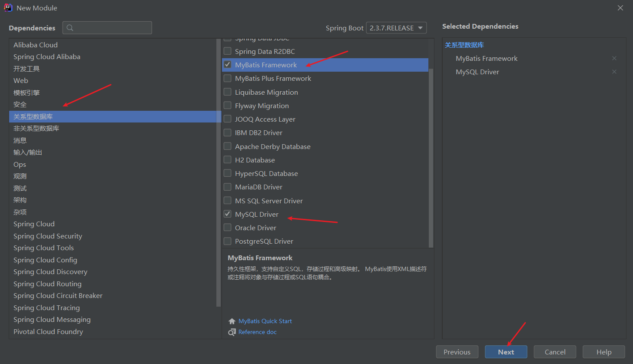Enable the H2 Database checkbox
Image resolution: width=633 pixels, height=364 pixels.
tap(227, 160)
